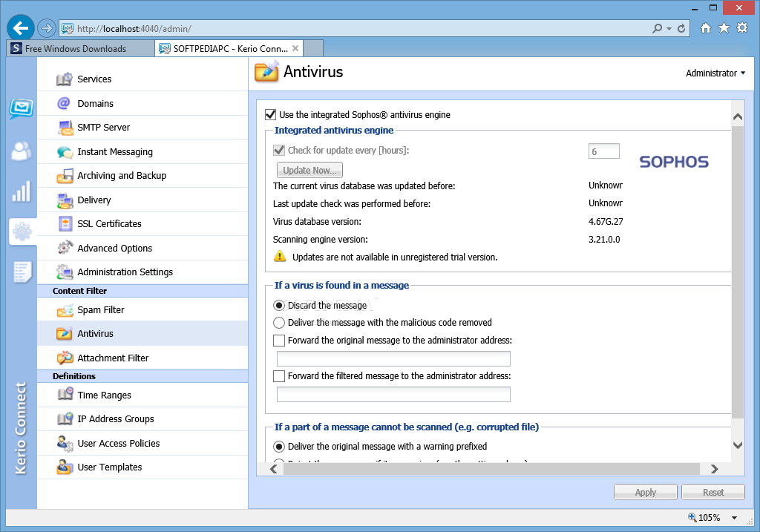Switch to Free Windows Downloads tab
The image size is (760, 532).
pyautogui.click(x=80, y=48)
